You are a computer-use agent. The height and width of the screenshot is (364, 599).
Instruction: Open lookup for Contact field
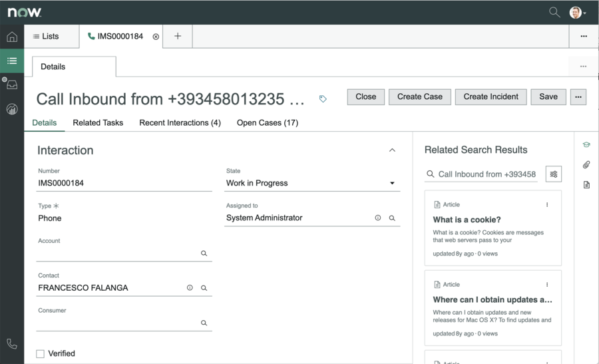point(204,288)
